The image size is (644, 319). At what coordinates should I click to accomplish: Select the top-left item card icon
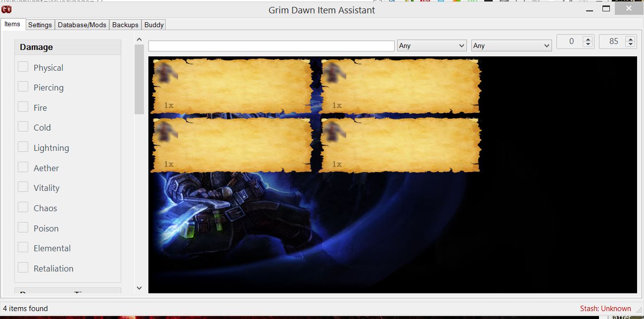point(166,72)
